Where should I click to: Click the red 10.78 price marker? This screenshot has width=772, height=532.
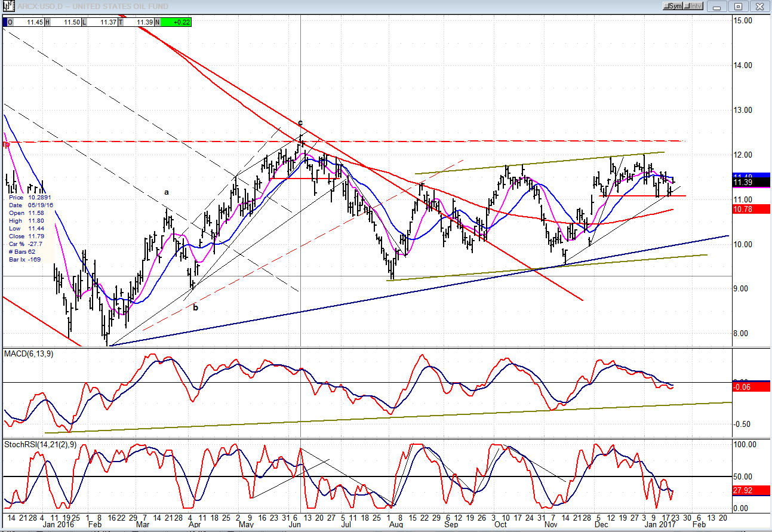tap(751, 209)
